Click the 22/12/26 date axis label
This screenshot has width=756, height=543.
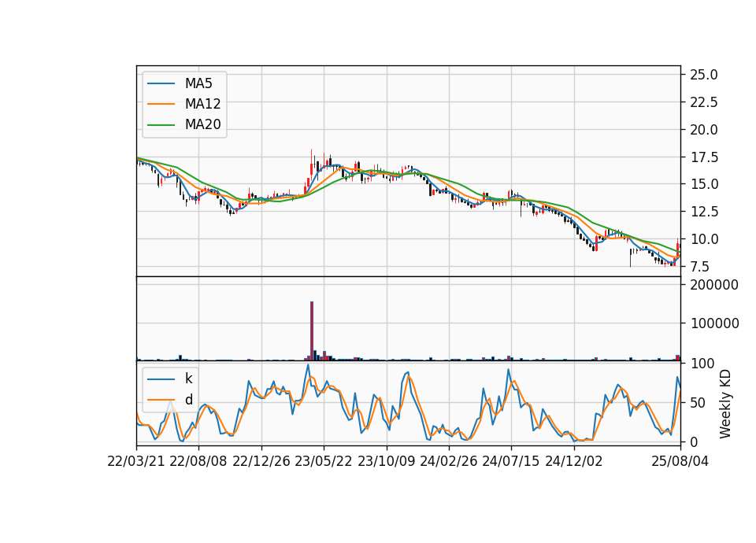[261, 461]
